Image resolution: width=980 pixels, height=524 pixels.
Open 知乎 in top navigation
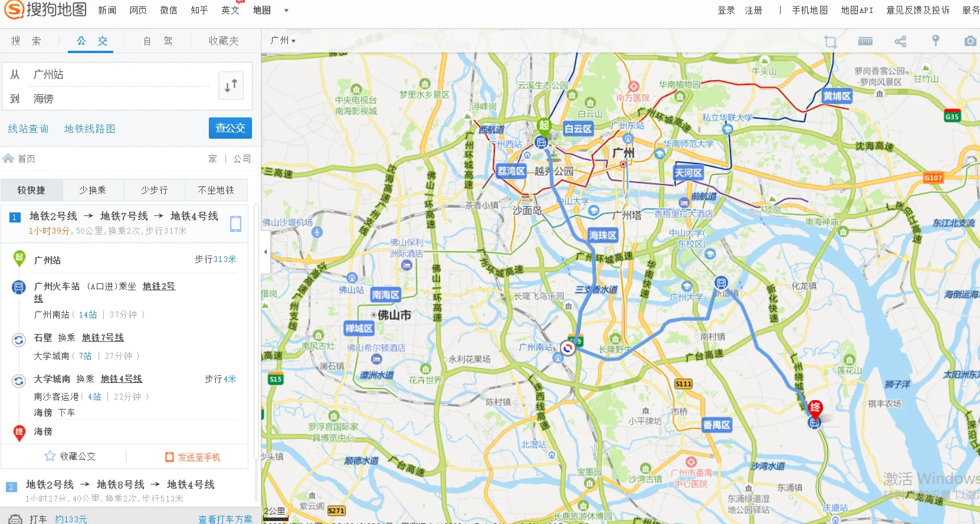pos(199,10)
